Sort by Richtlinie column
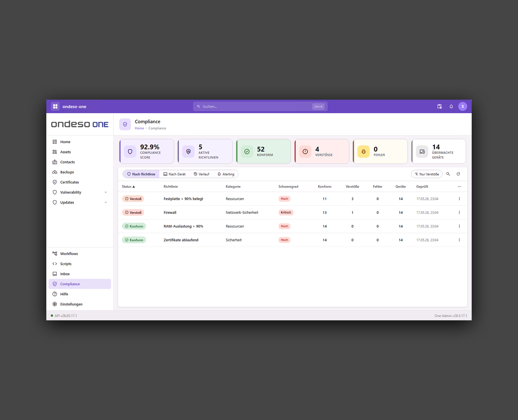This screenshot has width=518, height=420. click(x=171, y=187)
